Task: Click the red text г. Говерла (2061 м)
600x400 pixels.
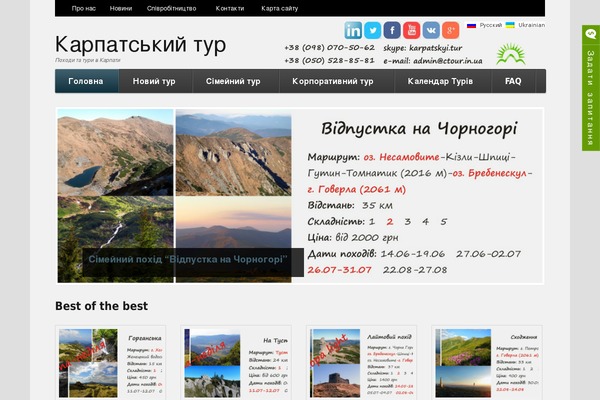Action: click(x=357, y=189)
